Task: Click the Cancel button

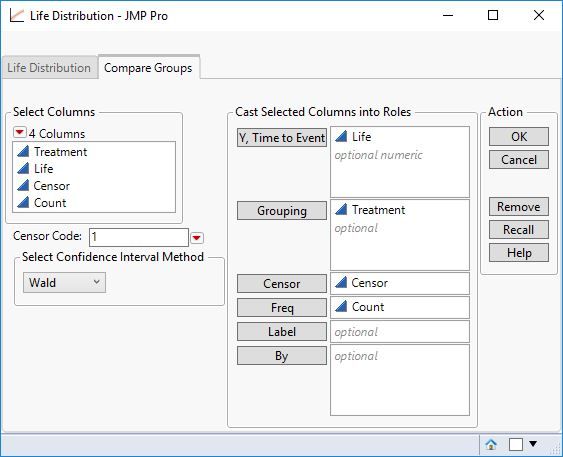Action: (x=519, y=159)
